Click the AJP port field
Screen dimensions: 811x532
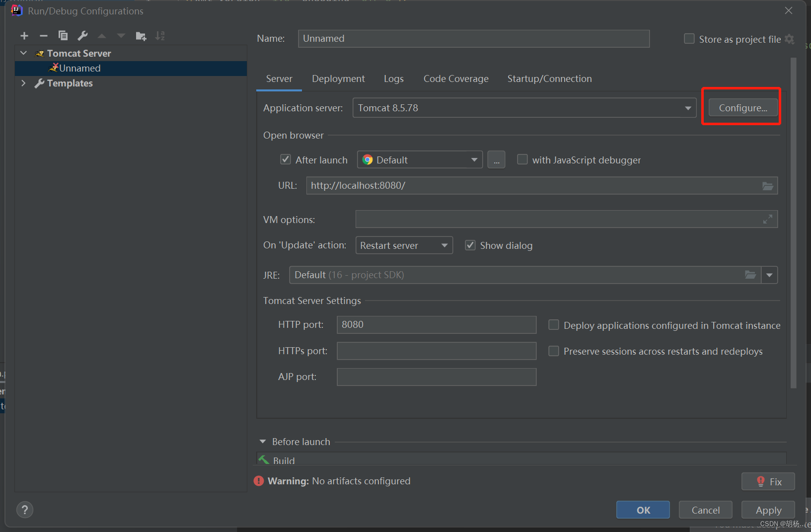coord(437,377)
